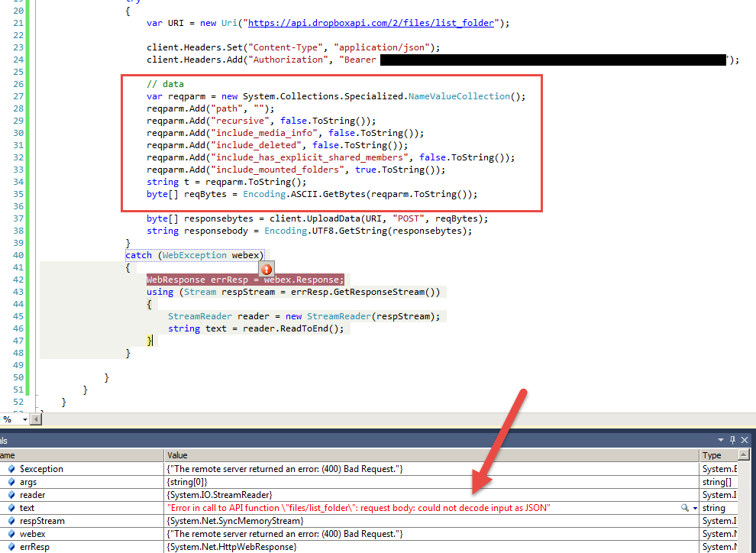
Task: Open the magnifier visualizer for the text variable
Action: pos(685,508)
